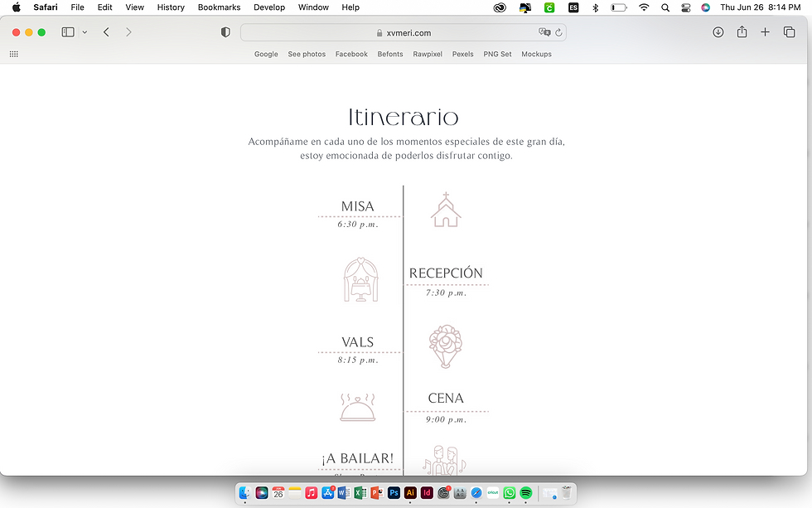This screenshot has width=812, height=508.
Task: Open the File menu
Action: tap(78, 7)
